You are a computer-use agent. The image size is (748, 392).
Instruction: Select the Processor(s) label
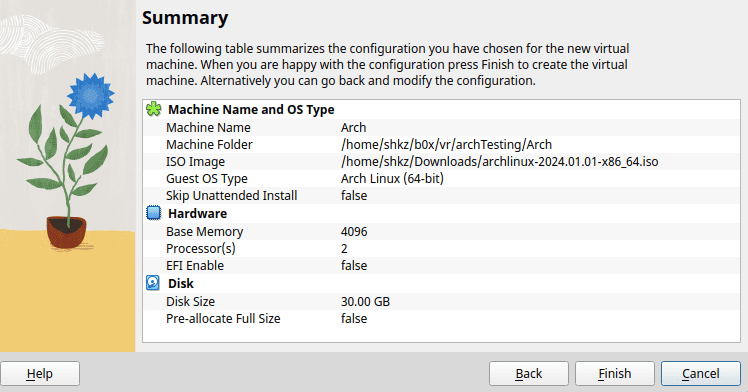click(200, 249)
